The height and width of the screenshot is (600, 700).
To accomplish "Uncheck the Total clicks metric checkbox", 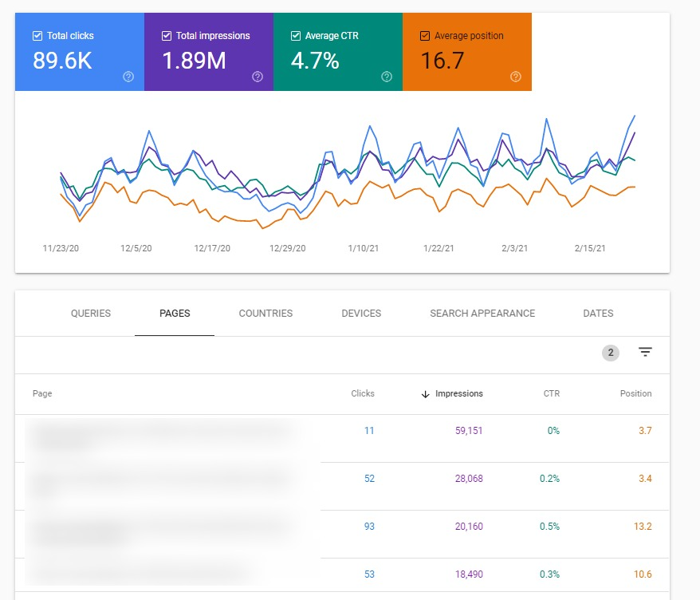I will point(36,35).
